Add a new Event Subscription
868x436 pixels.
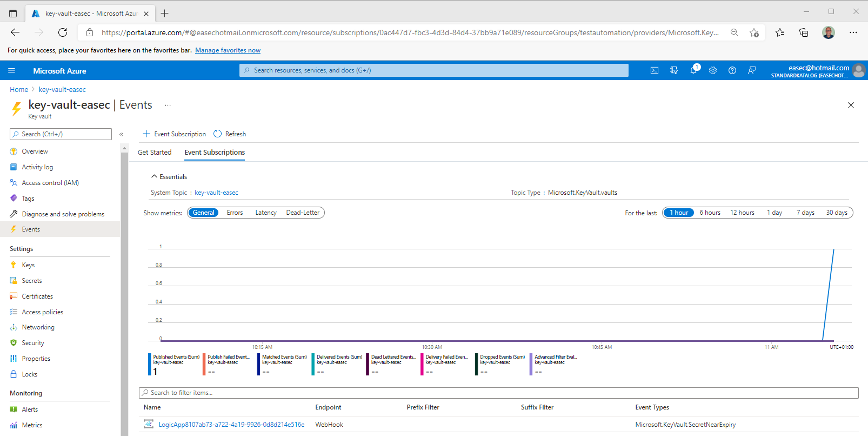[x=174, y=134]
